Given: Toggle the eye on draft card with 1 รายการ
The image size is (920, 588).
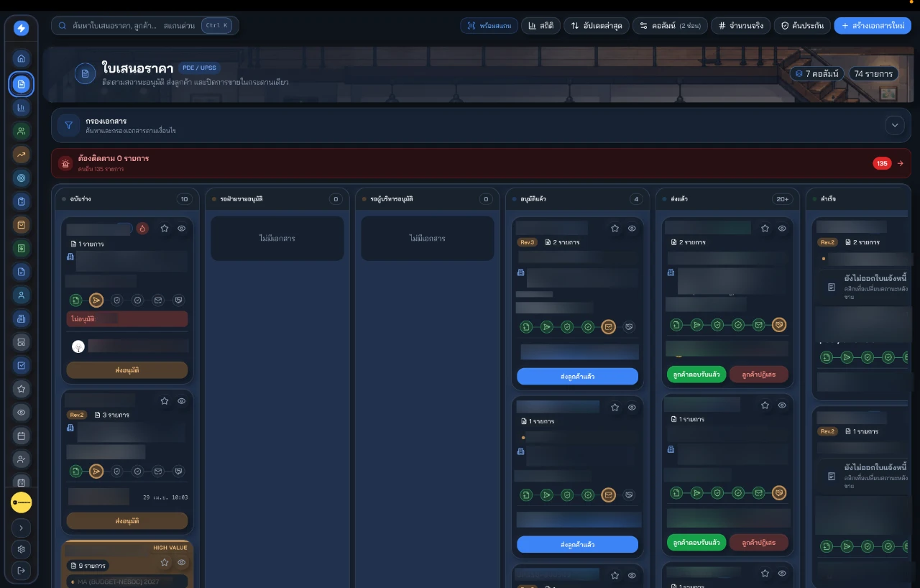Looking at the screenshot, I should coord(182,228).
